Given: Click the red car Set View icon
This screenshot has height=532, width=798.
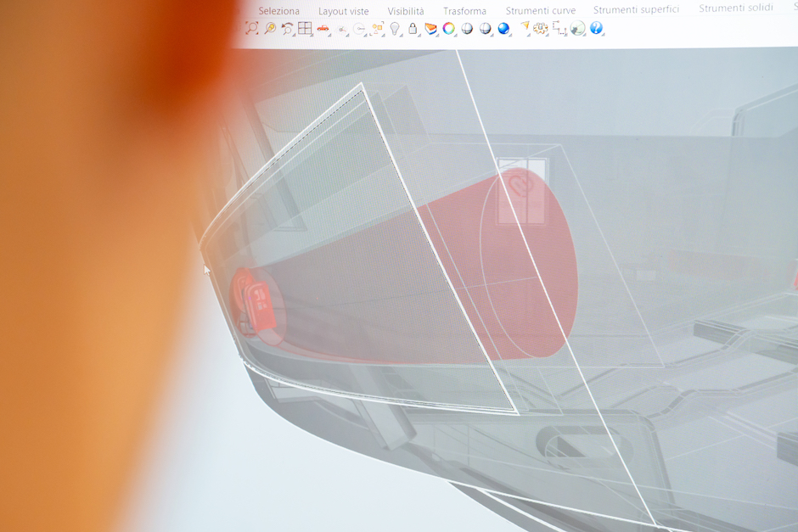Looking at the screenshot, I should tap(323, 29).
